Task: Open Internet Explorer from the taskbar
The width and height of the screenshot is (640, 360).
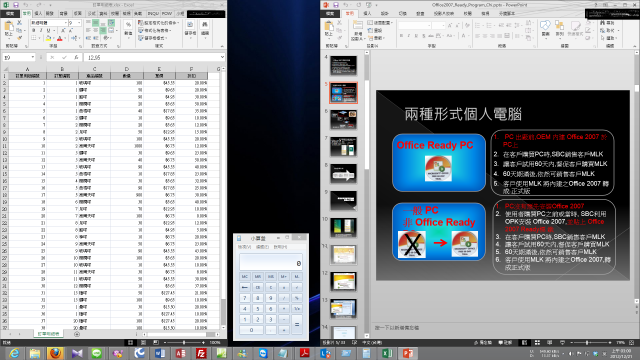Action: point(14,353)
